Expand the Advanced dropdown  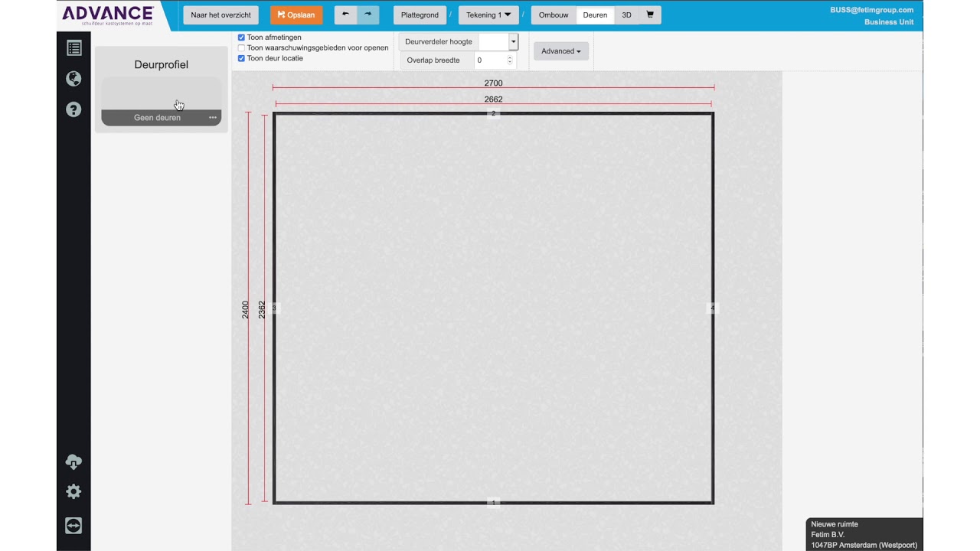560,51
